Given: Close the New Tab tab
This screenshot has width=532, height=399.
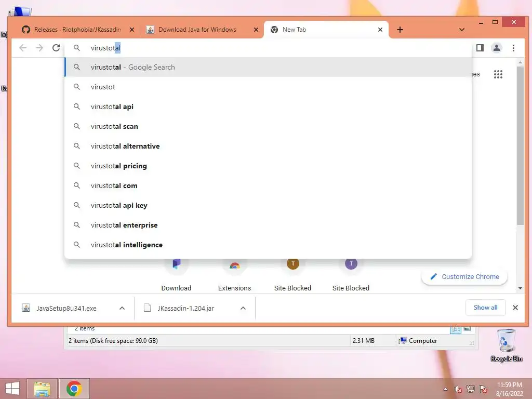Looking at the screenshot, I should [380, 30].
